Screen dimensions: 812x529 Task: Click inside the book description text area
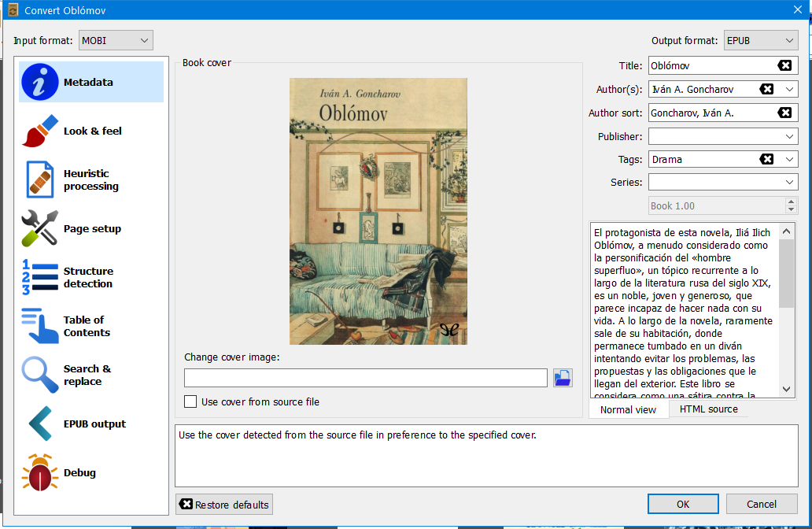685,311
